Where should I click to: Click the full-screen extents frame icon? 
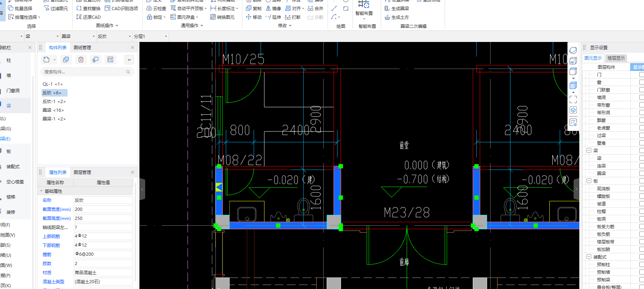(x=573, y=99)
